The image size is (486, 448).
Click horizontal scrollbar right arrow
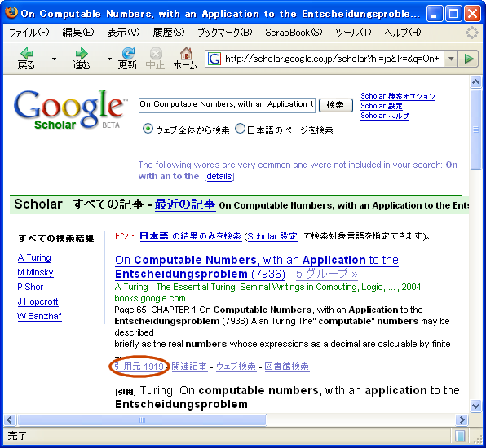coord(462,419)
